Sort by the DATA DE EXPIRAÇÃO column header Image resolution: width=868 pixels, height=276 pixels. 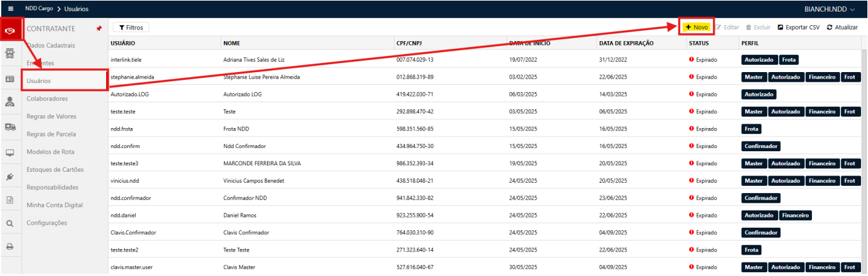coord(626,43)
